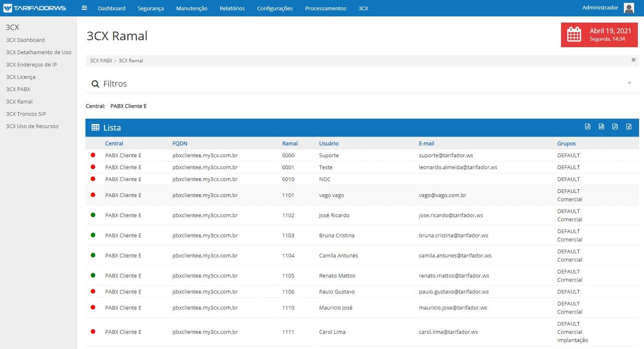Export the list to Excel
This screenshot has width=644, height=349.
[x=629, y=126]
